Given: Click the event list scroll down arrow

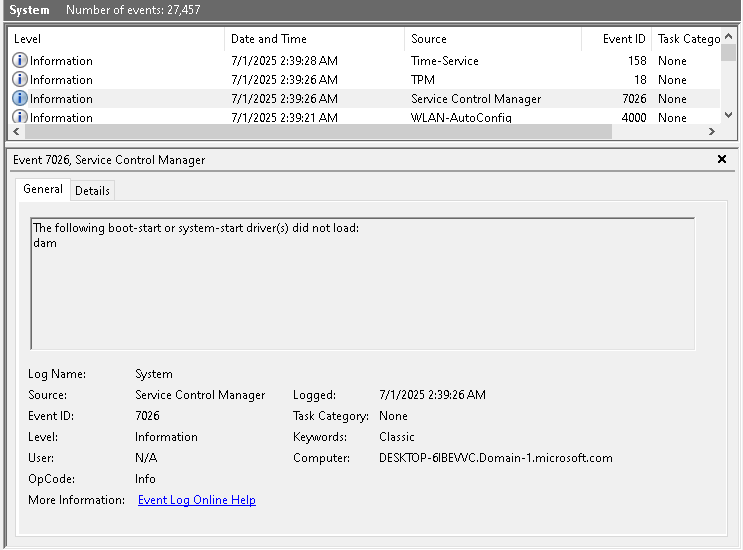Looking at the screenshot, I should pyautogui.click(x=729, y=115).
